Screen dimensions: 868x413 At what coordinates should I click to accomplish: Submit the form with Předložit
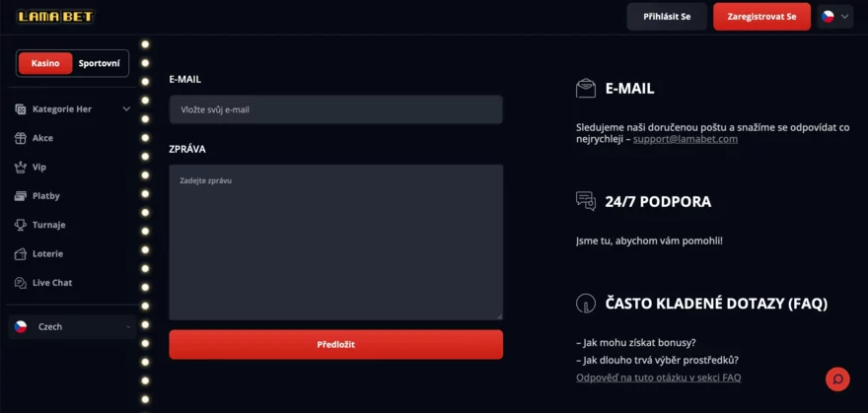(x=335, y=344)
